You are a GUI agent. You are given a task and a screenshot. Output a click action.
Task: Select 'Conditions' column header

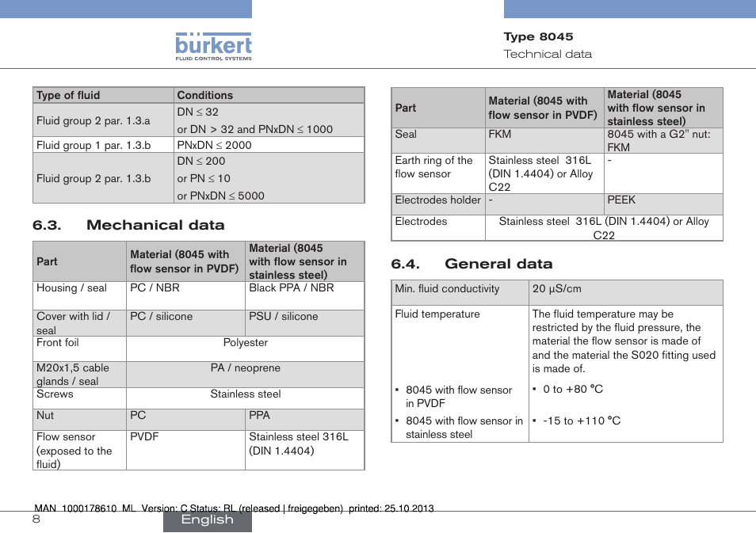click(x=205, y=95)
